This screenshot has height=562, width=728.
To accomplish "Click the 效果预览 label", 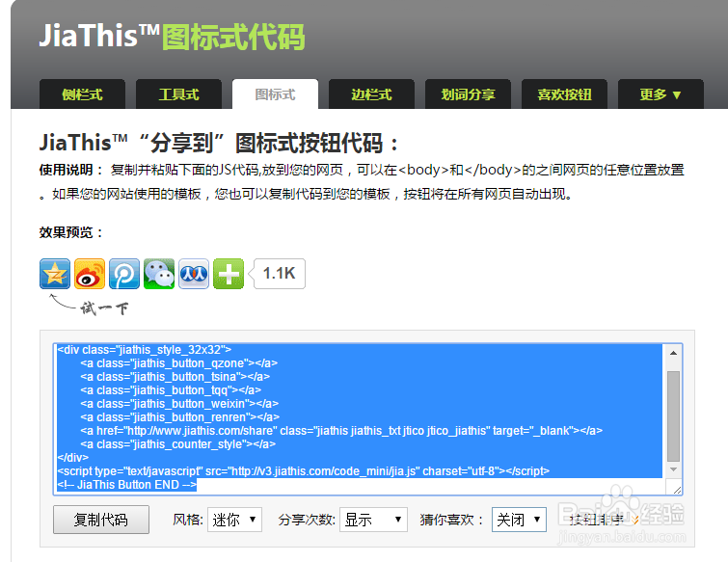I will [x=70, y=232].
